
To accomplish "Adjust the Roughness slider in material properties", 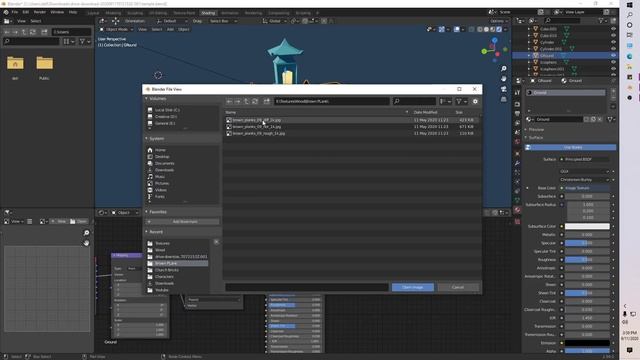I will [x=587, y=260].
